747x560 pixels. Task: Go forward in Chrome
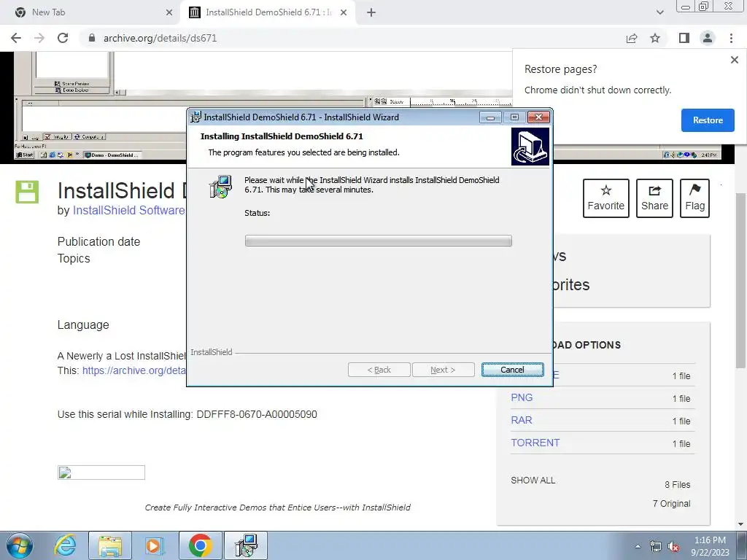click(39, 38)
